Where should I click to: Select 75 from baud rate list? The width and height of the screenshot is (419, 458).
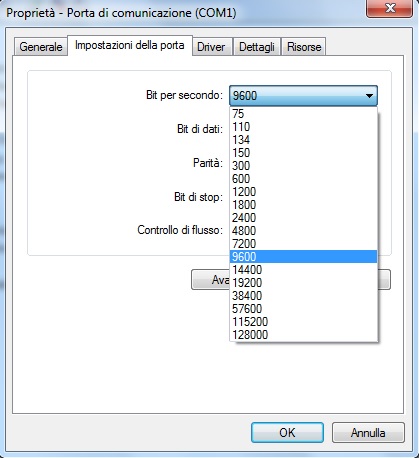[x=304, y=114]
